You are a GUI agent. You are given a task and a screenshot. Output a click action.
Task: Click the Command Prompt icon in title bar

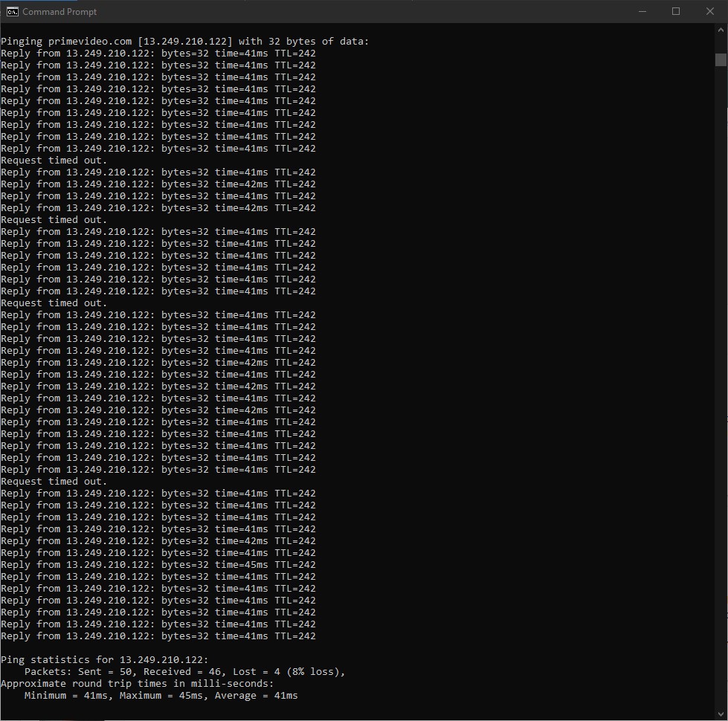pos(12,11)
